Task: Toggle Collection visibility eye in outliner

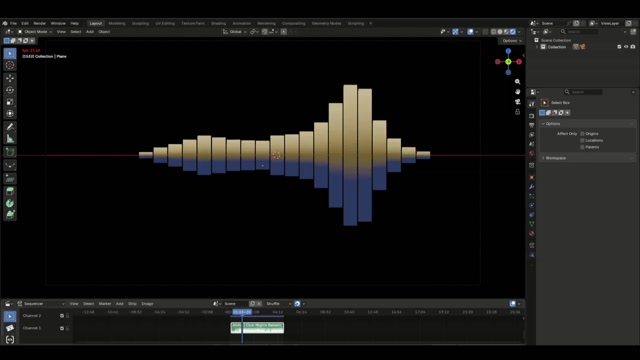Action: 626,47
